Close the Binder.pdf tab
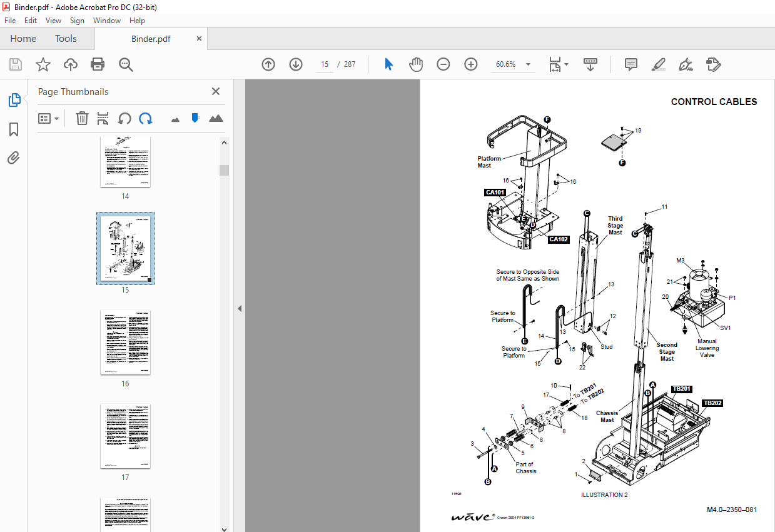The height and width of the screenshot is (532, 775). pyautogui.click(x=200, y=38)
